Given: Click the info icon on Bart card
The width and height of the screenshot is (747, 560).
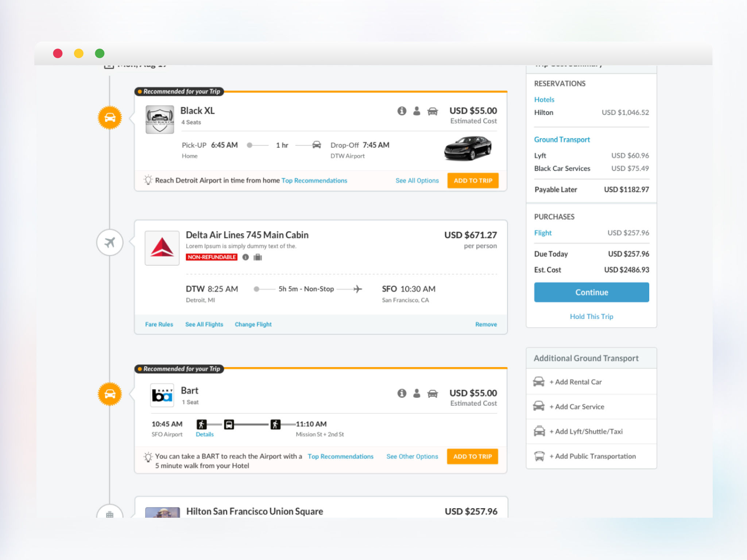Looking at the screenshot, I should 402,393.
